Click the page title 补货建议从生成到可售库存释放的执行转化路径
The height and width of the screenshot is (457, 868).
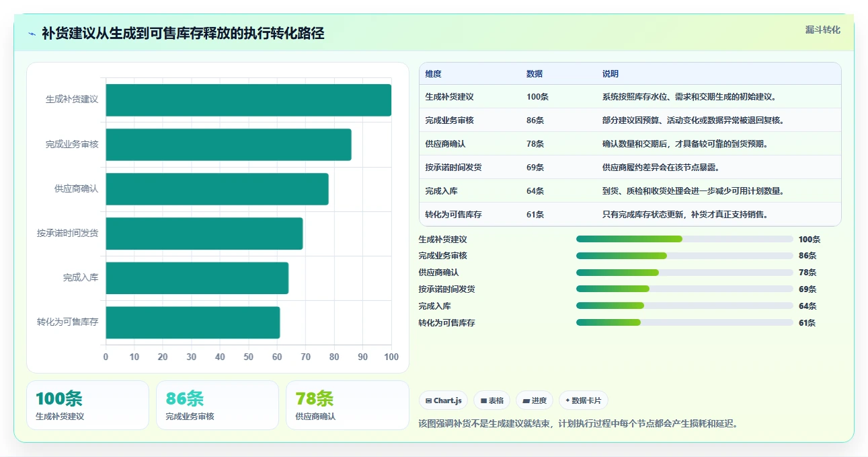point(183,34)
